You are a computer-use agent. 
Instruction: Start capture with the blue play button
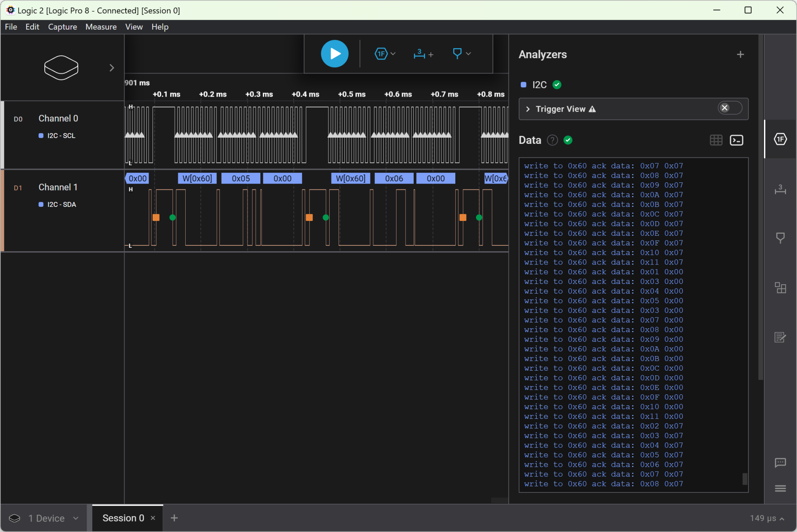pos(335,54)
